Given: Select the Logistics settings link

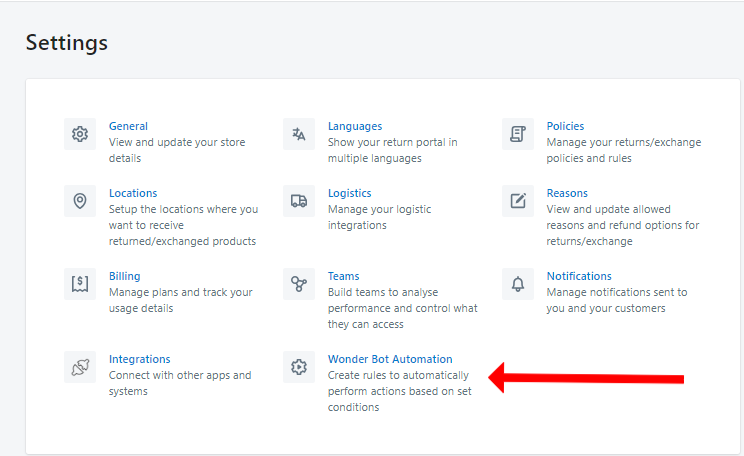Looking at the screenshot, I should (x=349, y=193).
